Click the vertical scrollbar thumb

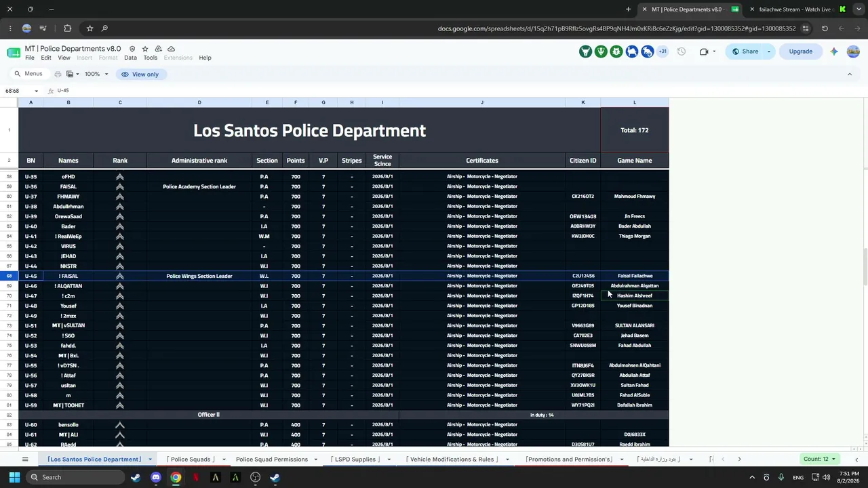864,268
